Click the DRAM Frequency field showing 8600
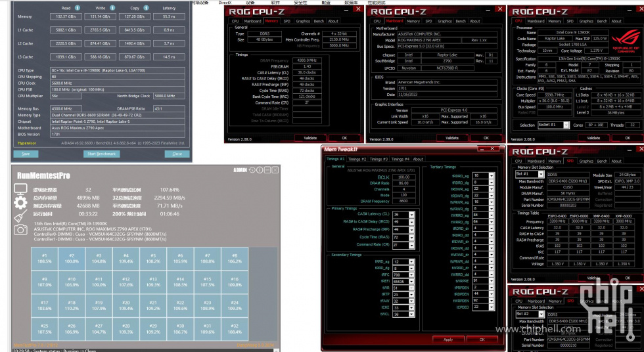 (403, 201)
